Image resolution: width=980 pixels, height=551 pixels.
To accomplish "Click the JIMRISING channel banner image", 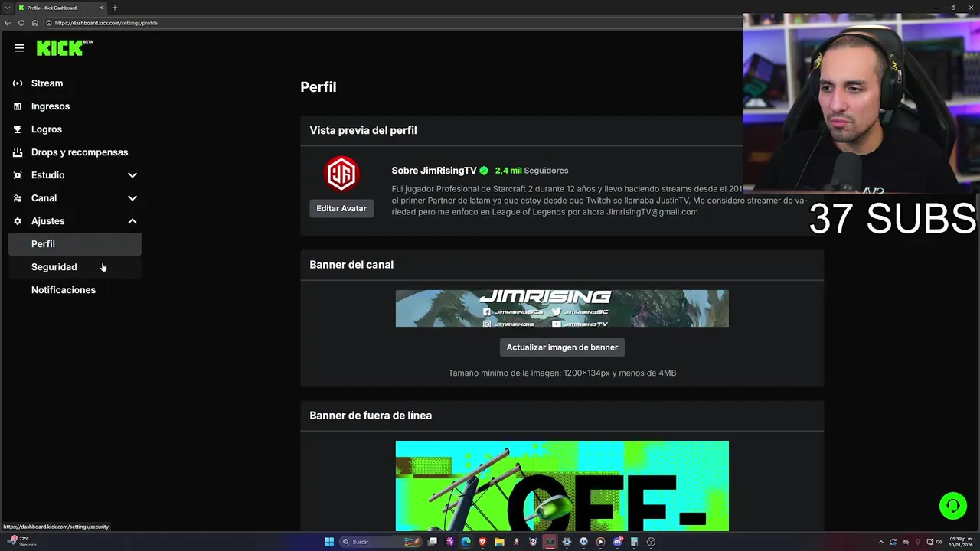I will 562,308.
